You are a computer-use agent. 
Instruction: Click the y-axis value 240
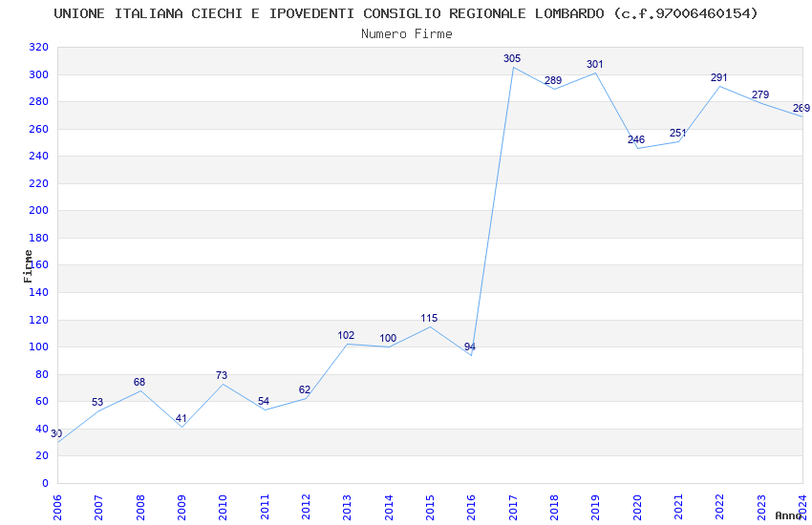[x=38, y=156]
